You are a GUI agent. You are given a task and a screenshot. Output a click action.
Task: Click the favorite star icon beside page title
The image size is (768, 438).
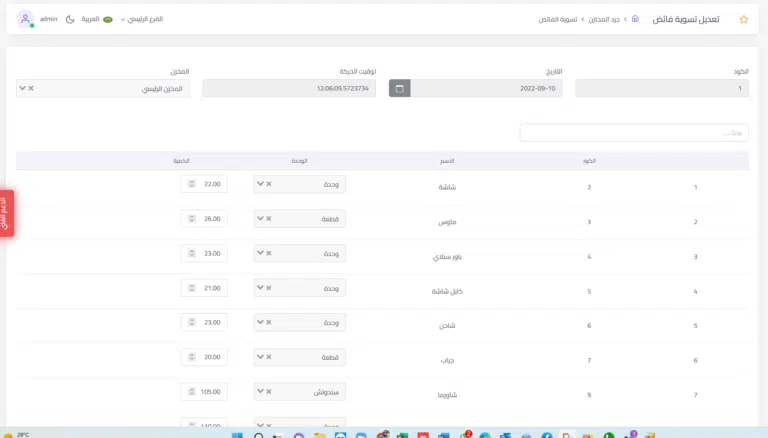(743, 19)
